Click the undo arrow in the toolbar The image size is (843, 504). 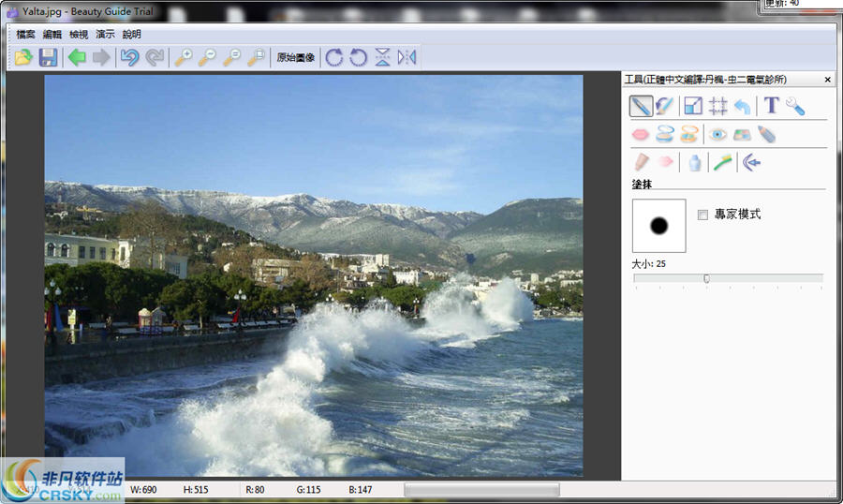coord(129,58)
